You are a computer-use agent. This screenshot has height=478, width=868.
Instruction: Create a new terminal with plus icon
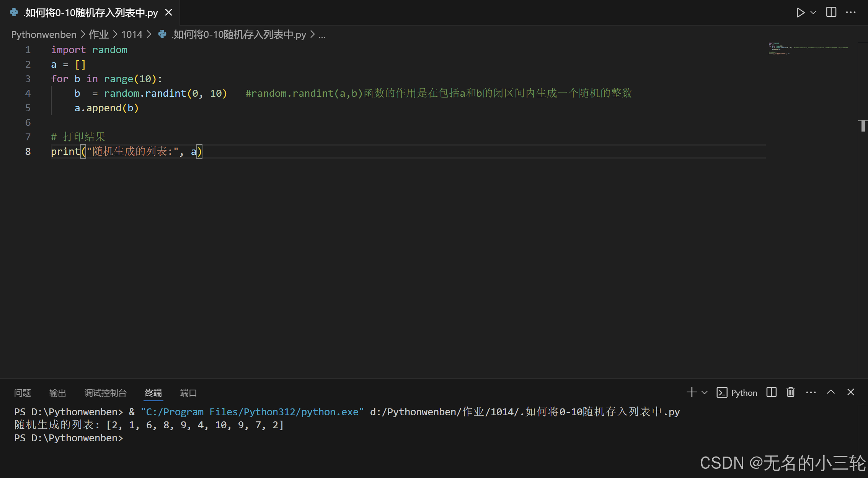[691, 392]
